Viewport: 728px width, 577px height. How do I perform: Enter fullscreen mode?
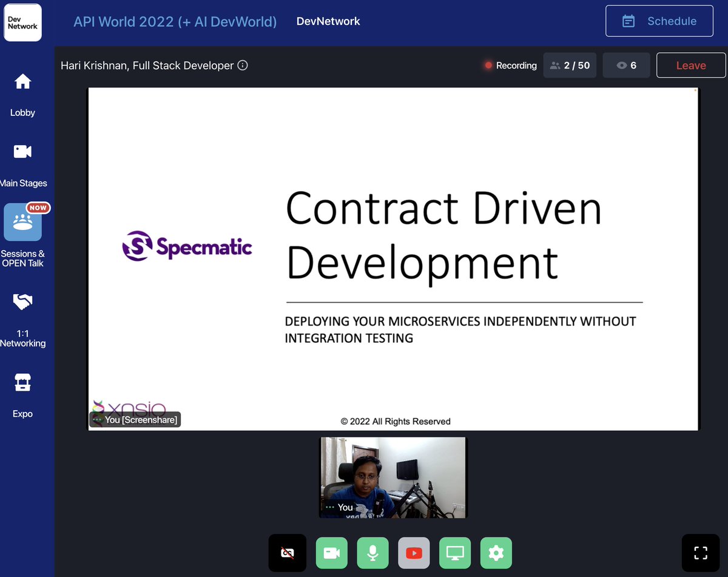pyautogui.click(x=701, y=553)
